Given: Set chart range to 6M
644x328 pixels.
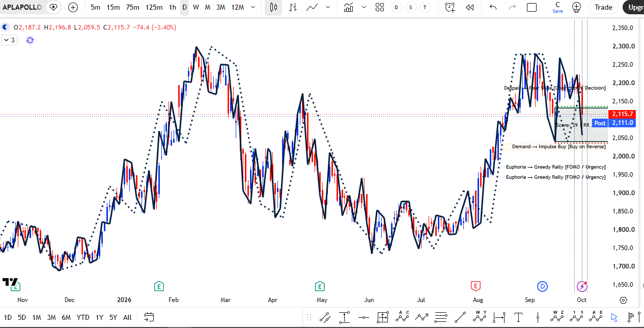Looking at the screenshot, I should pyautogui.click(x=66, y=317).
